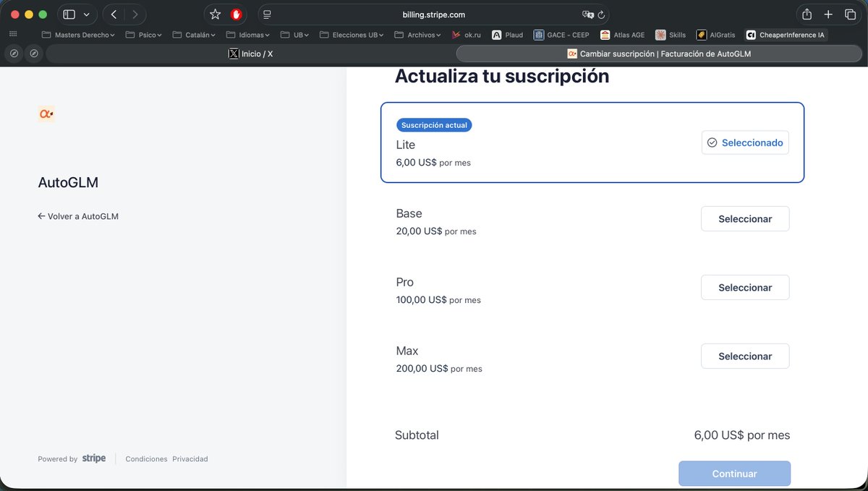The image size is (868, 491).
Task: Expand the Elecciones UB bookmarks folder
Action: [x=352, y=35]
